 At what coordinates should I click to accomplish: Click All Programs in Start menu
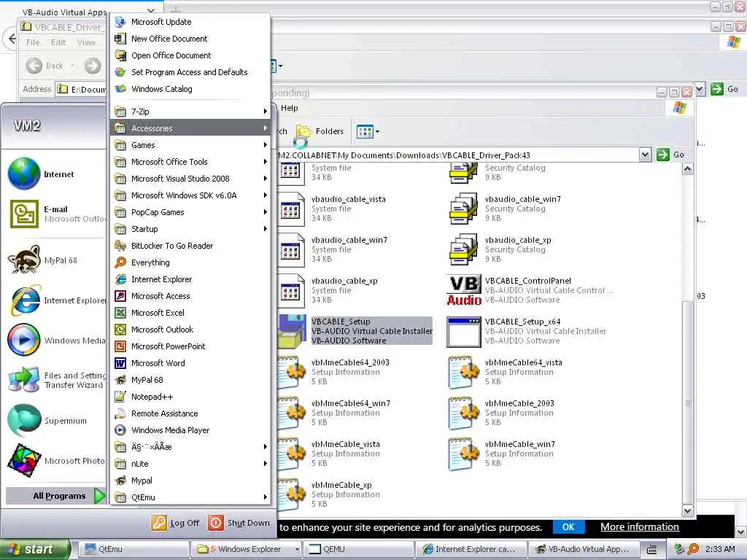point(56,496)
